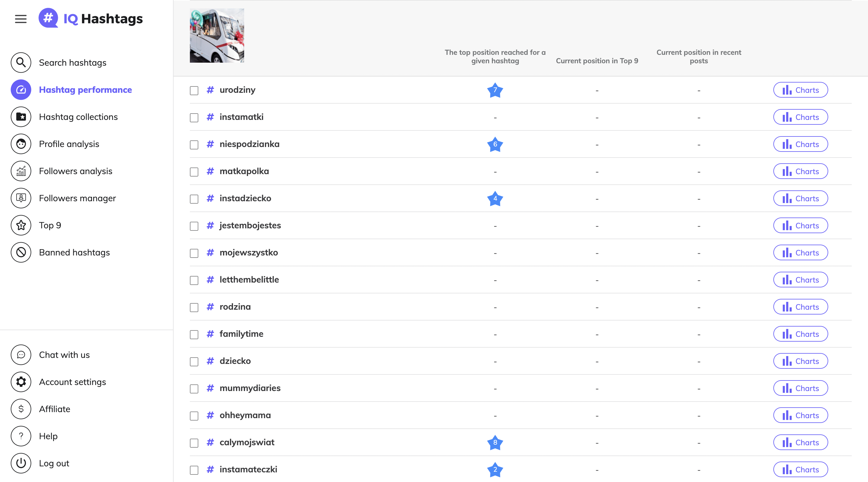The height and width of the screenshot is (482, 868).
Task: Click the Account settings gear icon
Action: (21, 382)
